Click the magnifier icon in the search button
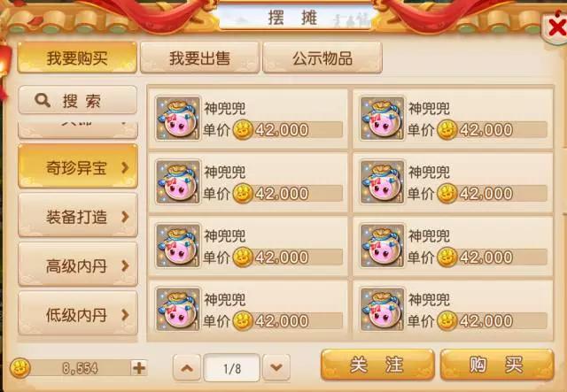The height and width of the screenshot is (392, 567). (x=43, y=100)
